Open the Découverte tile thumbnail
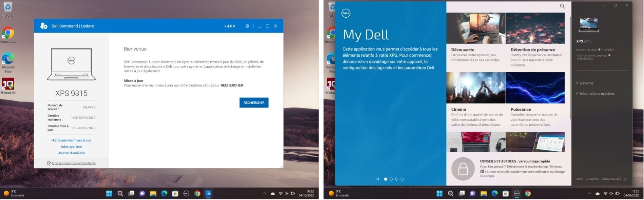The width and height of the screenshot is (644, 200). (476, 28)
